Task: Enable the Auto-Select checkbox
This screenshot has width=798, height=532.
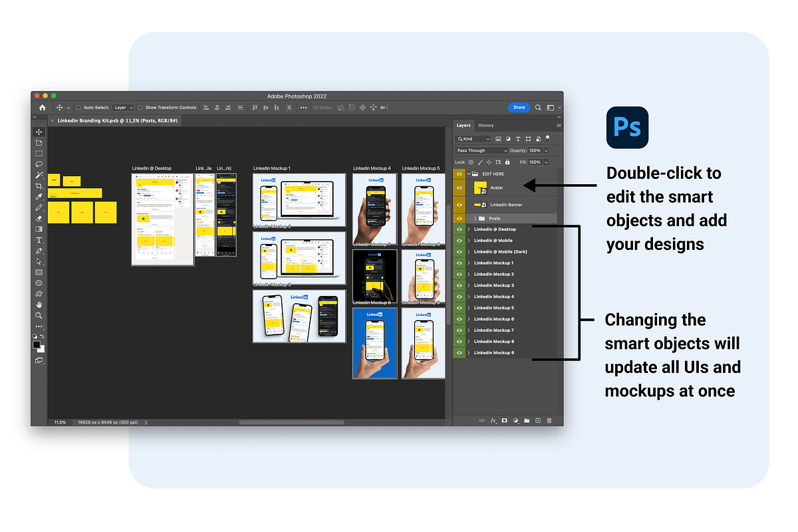Action: [x=78, y=107]
